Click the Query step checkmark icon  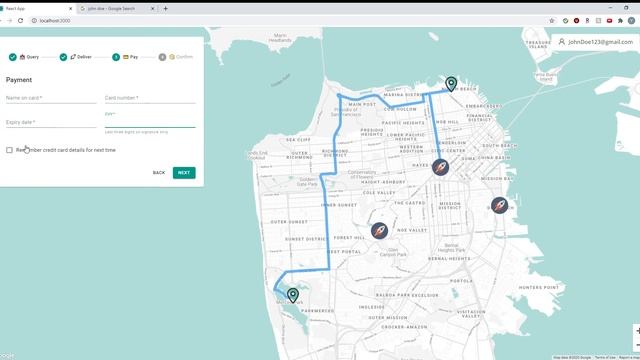tap(13, 57)
